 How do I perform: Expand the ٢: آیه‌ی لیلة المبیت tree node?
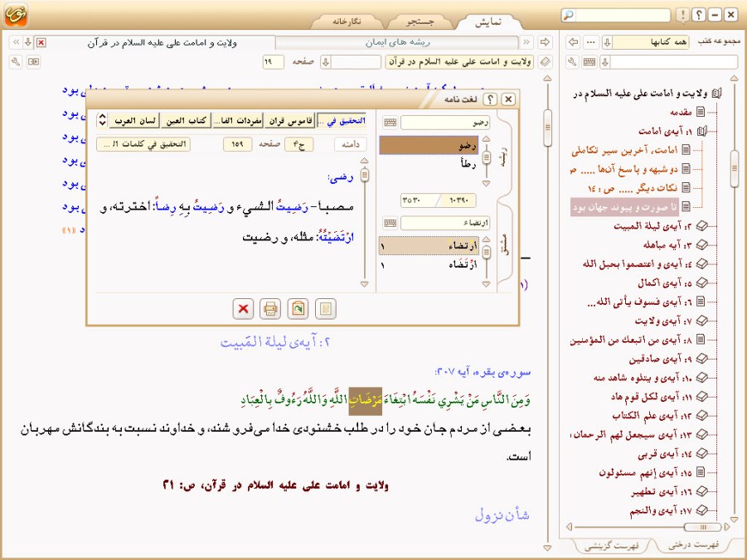pos(701,225)
